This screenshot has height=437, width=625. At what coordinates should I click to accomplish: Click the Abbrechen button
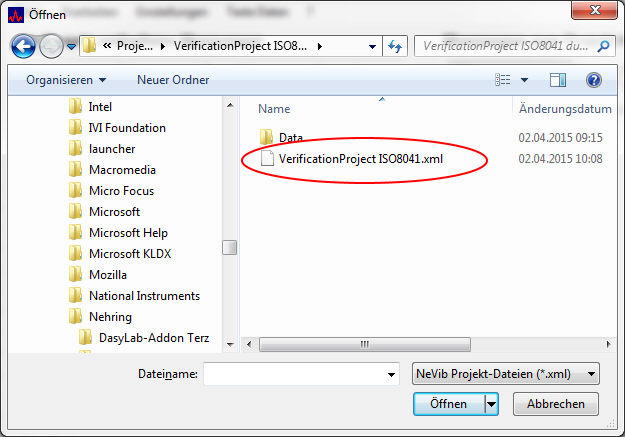point(555,404)
